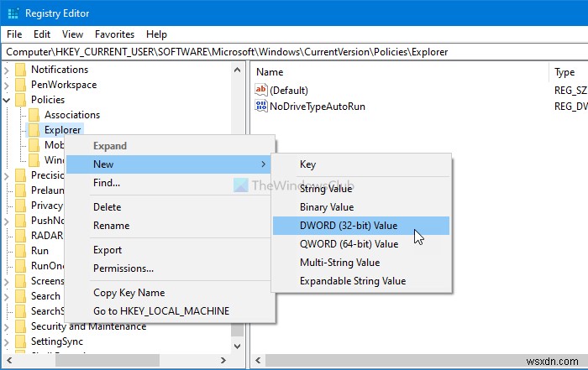Expand the Notifications tree node
The width and height of the screenshot is (588, 370).
pos(7,70)
